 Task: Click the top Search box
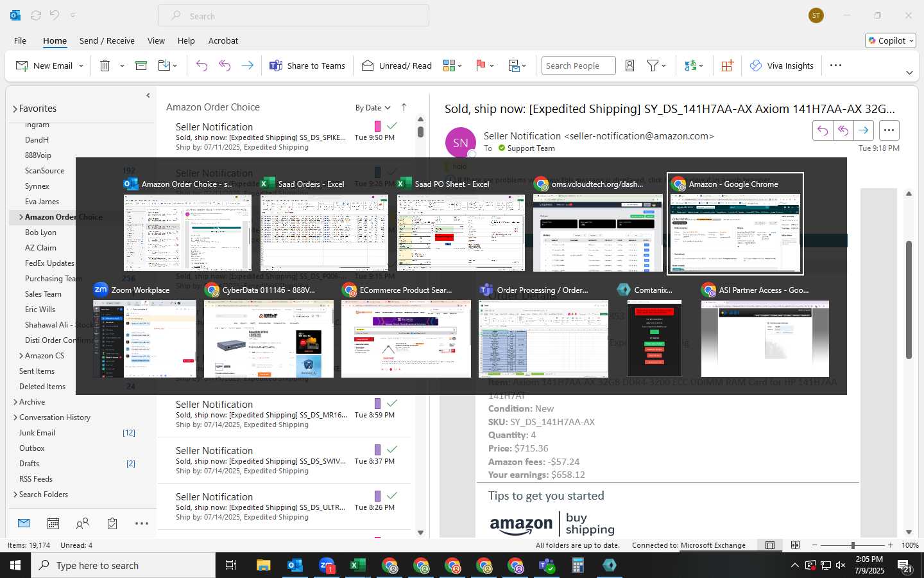pyautogui.click(x=294, y=16)
